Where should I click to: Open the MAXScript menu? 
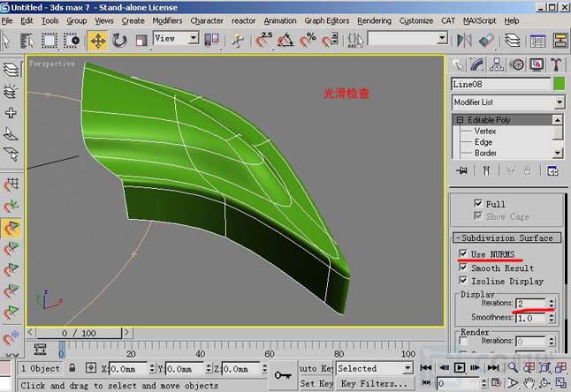pos(479,20)
